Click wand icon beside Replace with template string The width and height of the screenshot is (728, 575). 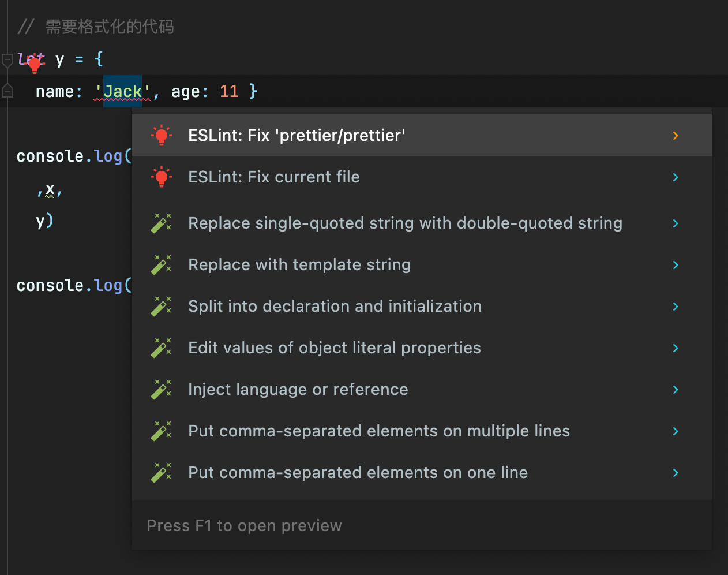162,264
